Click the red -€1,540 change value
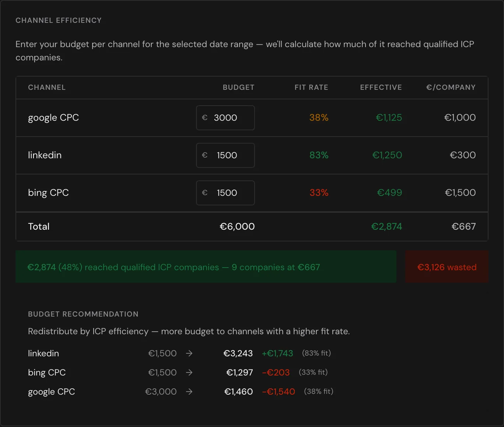 pyautogui.click(x=279, y=392)
